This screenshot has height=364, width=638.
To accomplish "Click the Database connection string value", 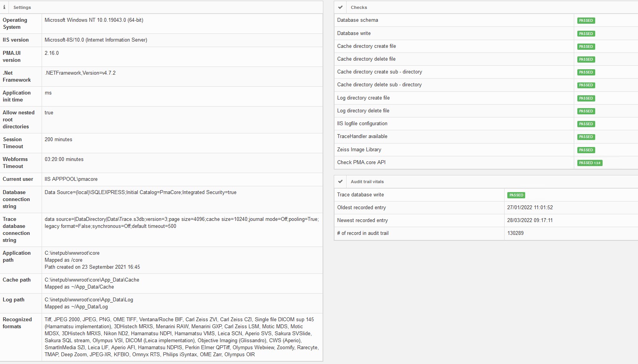I will tap(140, 192).
